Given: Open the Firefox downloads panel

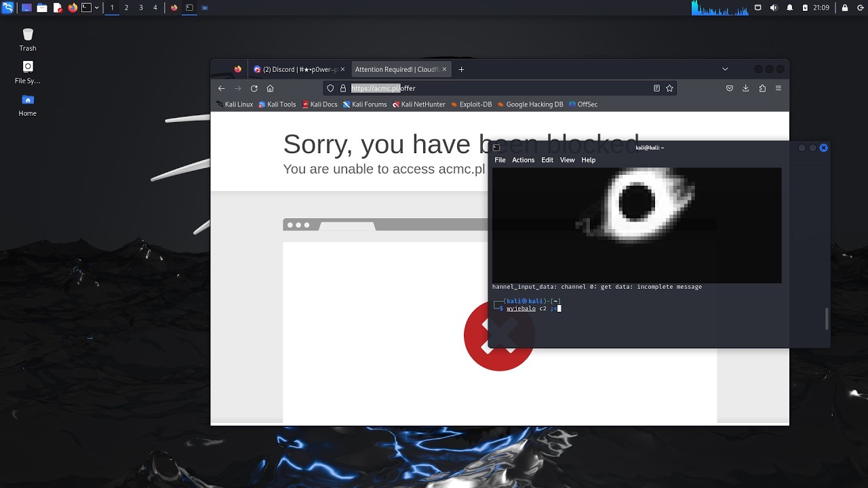Looking at the screenshot, I should (x=746, y=88).
